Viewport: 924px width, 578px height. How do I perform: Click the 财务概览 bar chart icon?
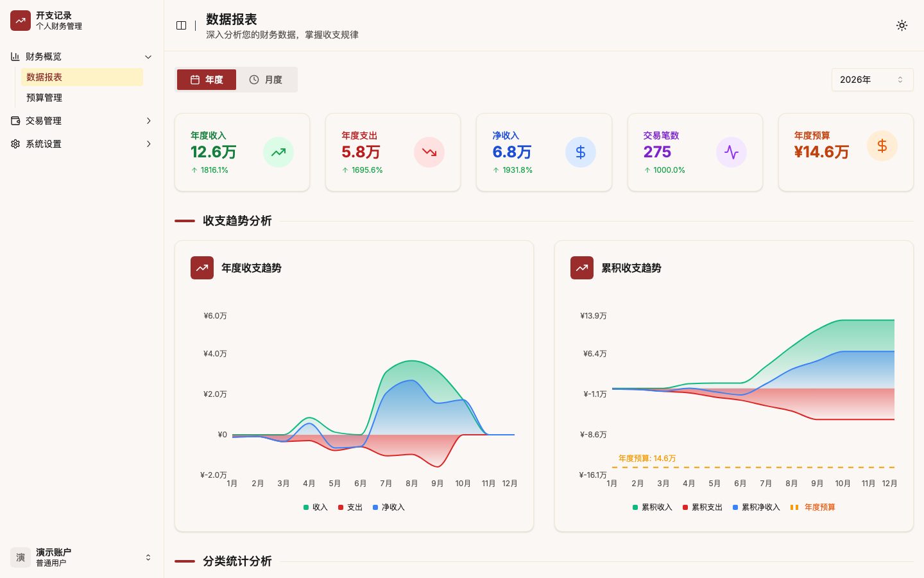point(15,57)
